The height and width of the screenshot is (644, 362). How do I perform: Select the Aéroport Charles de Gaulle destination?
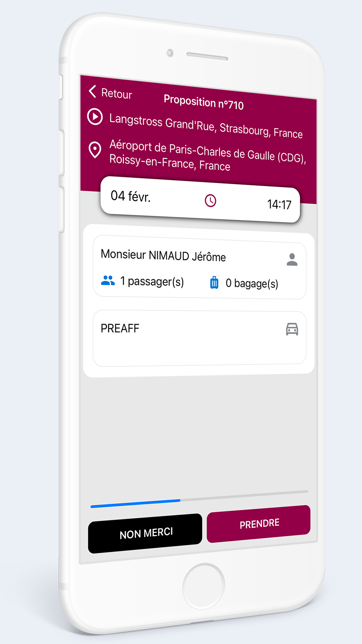click(208, 155)
